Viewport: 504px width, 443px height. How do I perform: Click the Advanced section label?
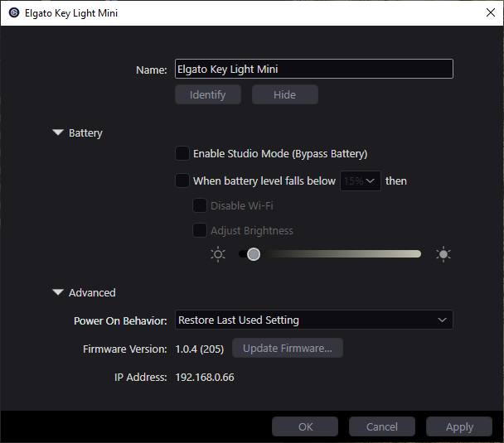(x=92, y=292)
